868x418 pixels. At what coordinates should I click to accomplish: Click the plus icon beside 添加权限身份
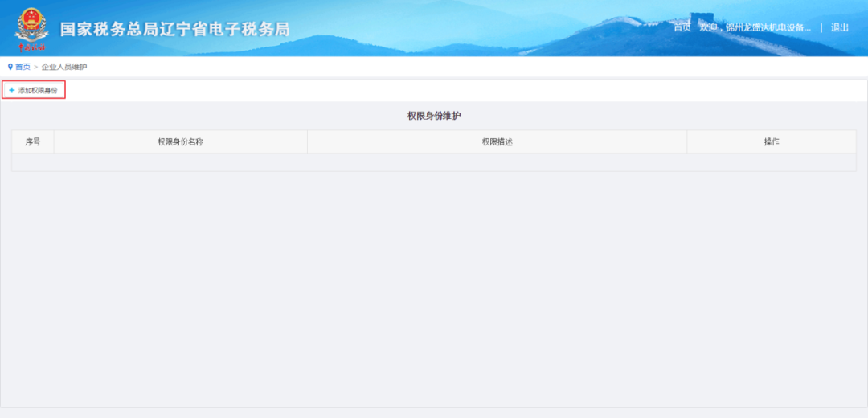(x=12, y=90)
